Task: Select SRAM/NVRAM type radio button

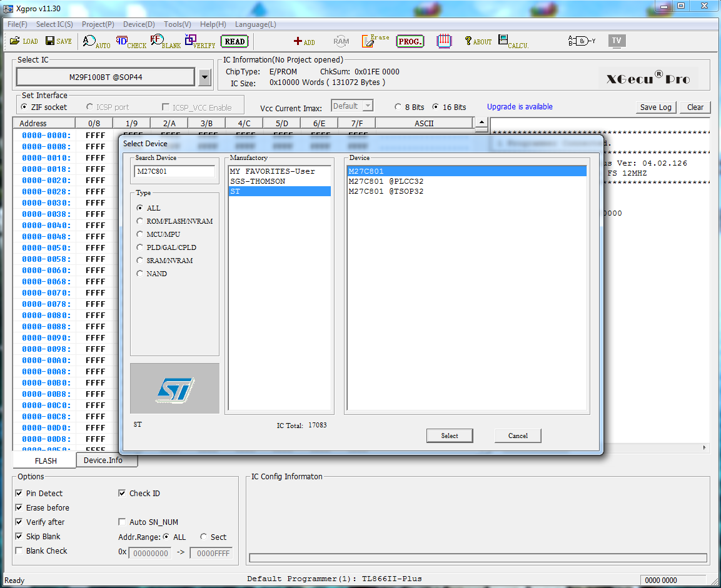Action: click(x=140, y=260)
